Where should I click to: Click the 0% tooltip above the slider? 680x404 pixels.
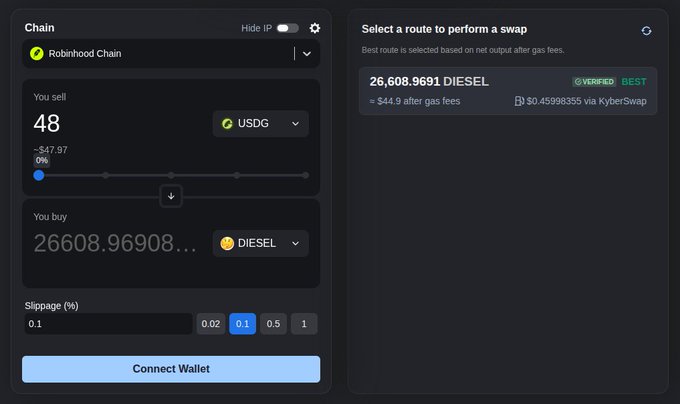pyautogui.click(x=42, y=160)
